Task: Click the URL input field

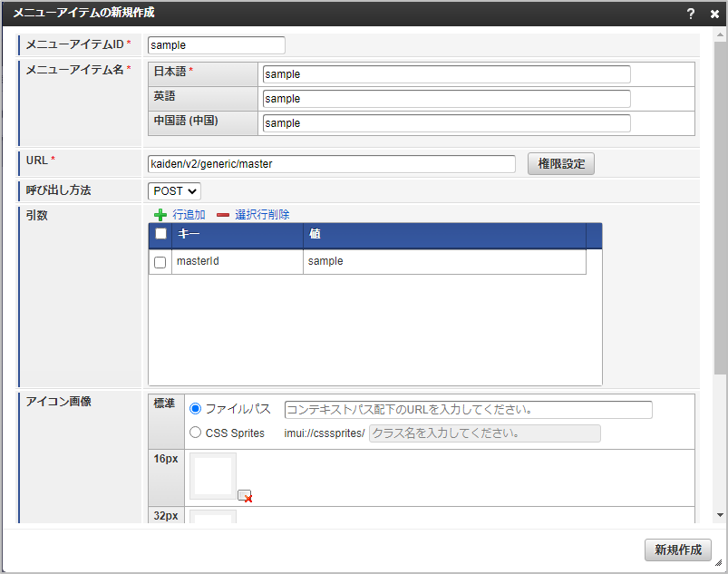Action: [331, 164]
